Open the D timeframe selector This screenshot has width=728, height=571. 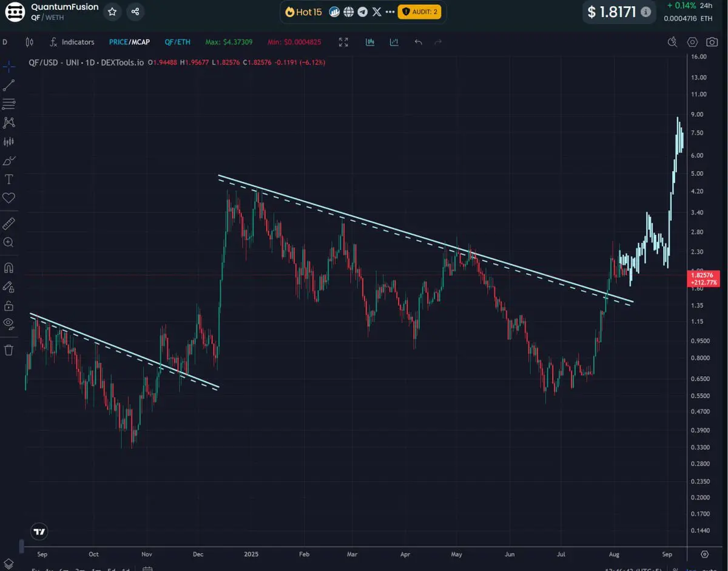coord(5,42)
